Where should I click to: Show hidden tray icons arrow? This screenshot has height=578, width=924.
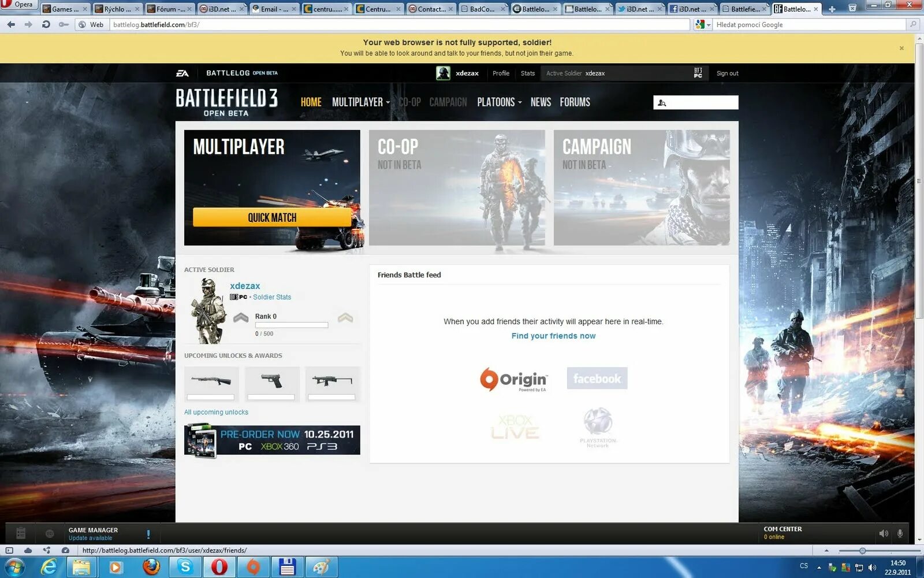pos(819,568)
